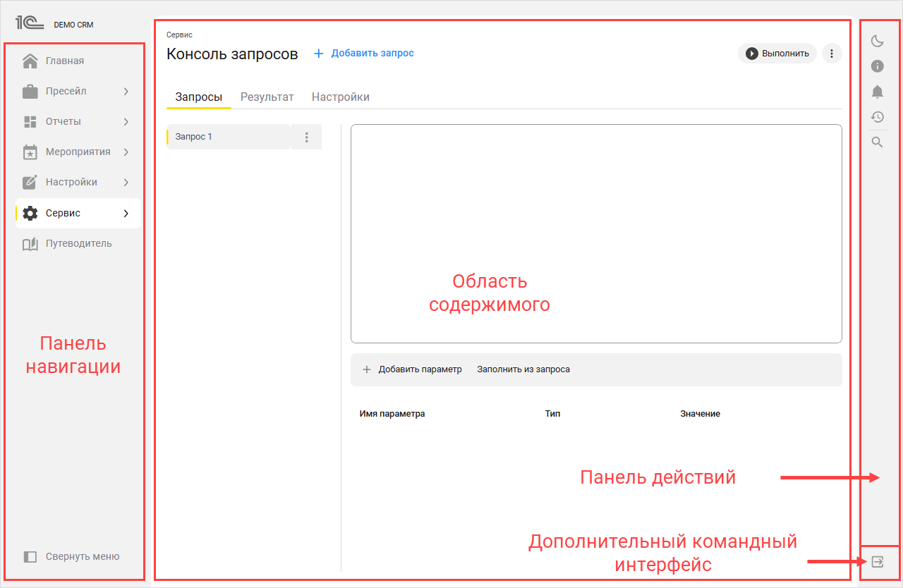The height and width of the screenshot is (588, 903).
Task: Click the Отчеты menu label
Action: pyautogui.click(x=63, y=121)
